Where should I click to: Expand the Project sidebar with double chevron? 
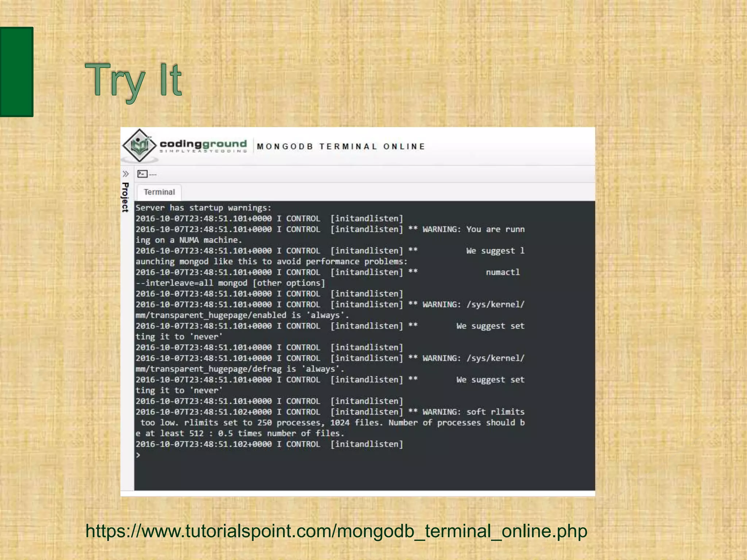click(x=126, y=174)
